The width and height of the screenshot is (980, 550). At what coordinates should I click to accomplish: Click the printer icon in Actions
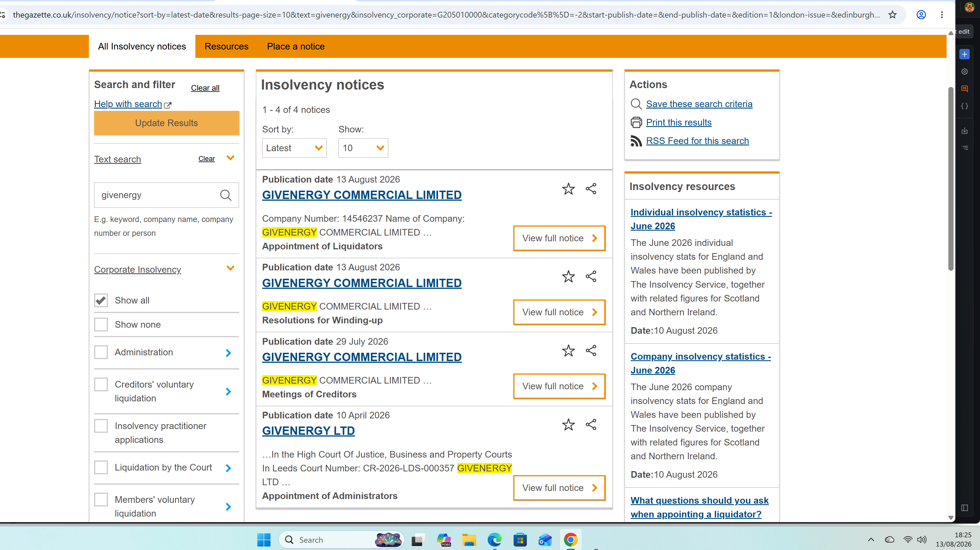coord(636,122)
